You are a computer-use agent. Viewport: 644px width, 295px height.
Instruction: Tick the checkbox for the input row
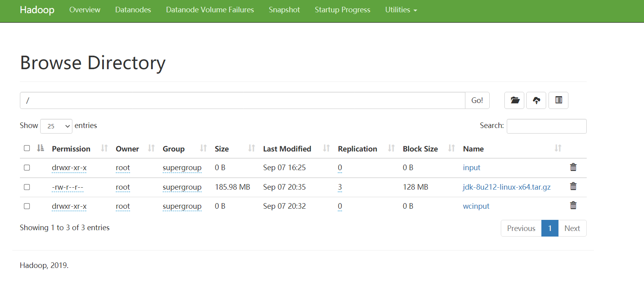[27, 167]
